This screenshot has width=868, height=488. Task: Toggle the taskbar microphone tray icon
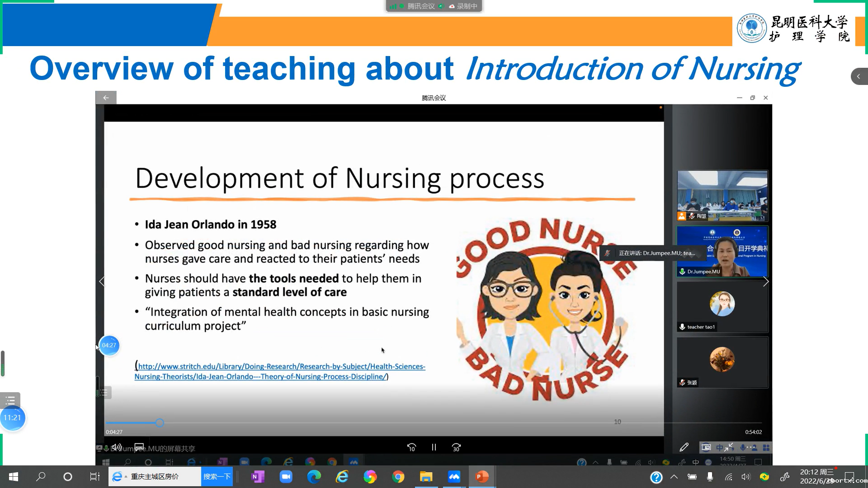point(710,477)
